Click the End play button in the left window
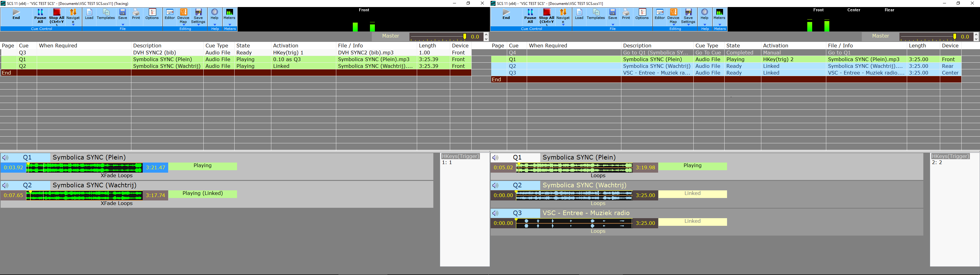 click(16, 14)
